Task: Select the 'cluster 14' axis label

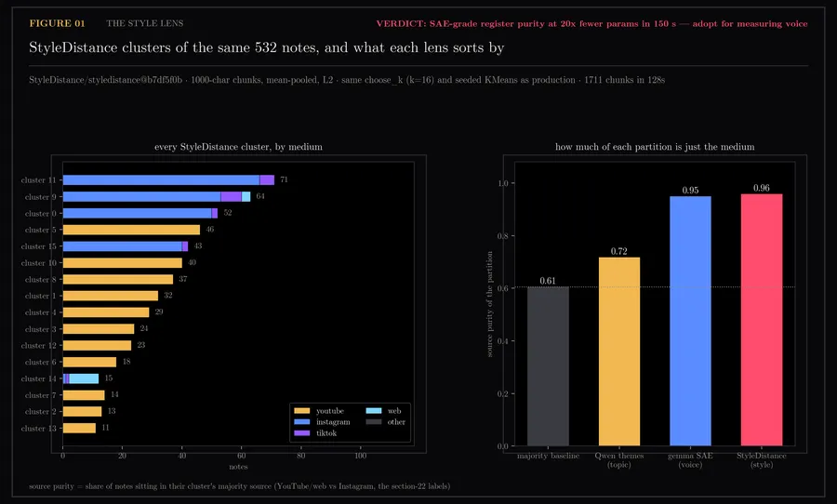Action: (x=38, y=379)
